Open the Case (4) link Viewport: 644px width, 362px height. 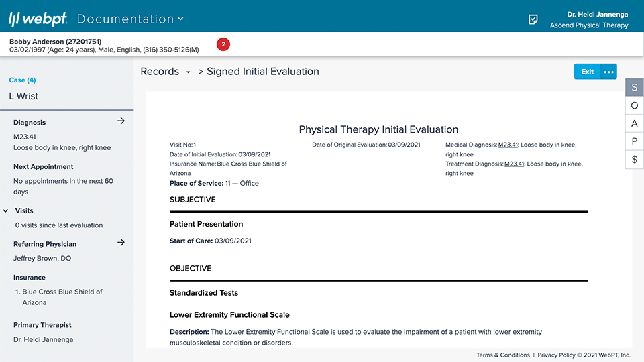pos(22,80)
